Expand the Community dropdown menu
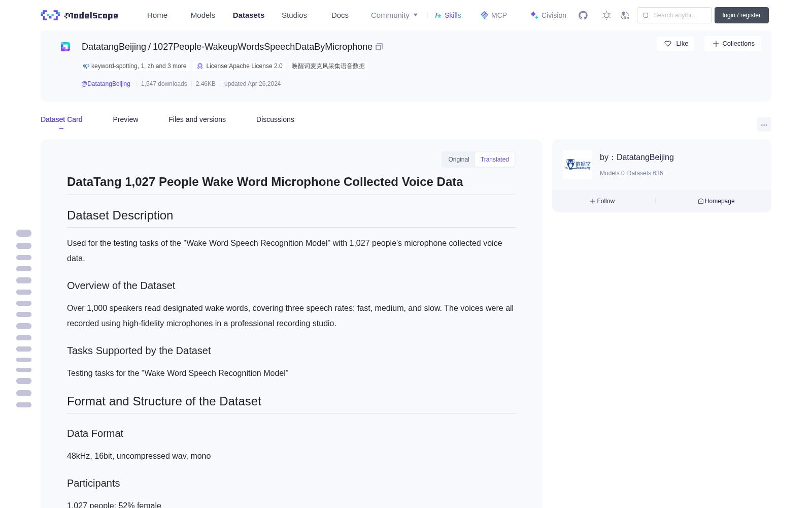Image resolution: width=812 pixels, height=508 pixels. tap(394, 15)
